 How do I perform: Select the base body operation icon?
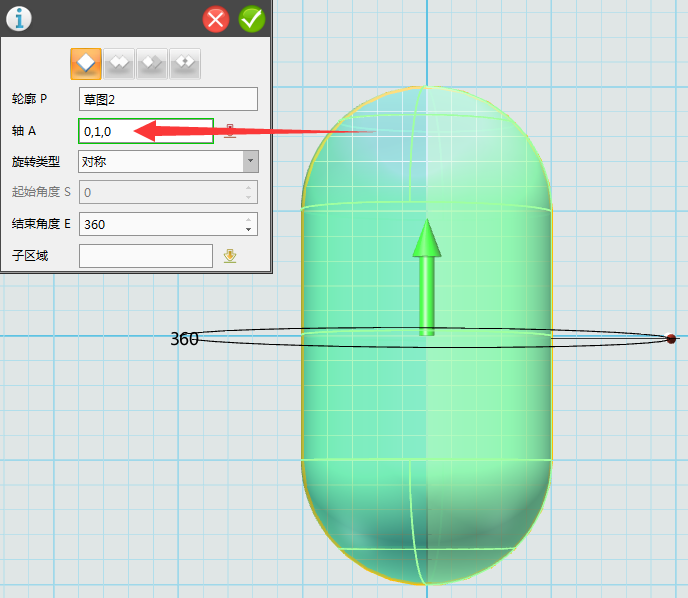tap(86, 64)
